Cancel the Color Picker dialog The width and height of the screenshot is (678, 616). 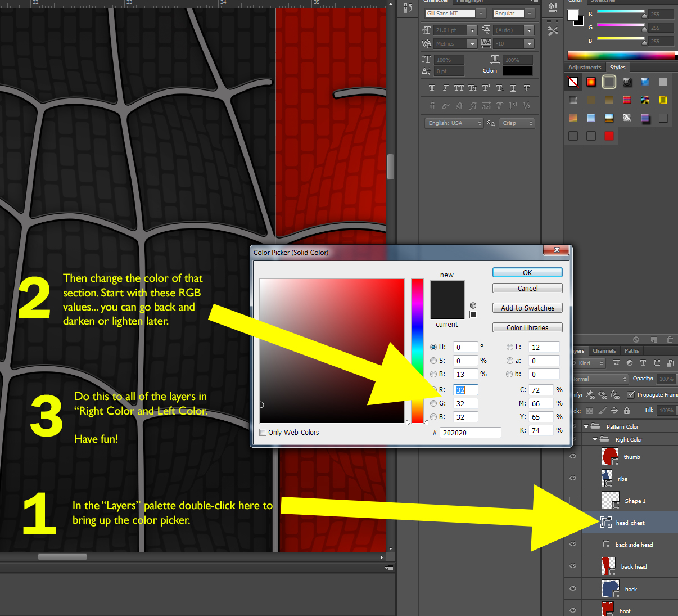point(527,288)
